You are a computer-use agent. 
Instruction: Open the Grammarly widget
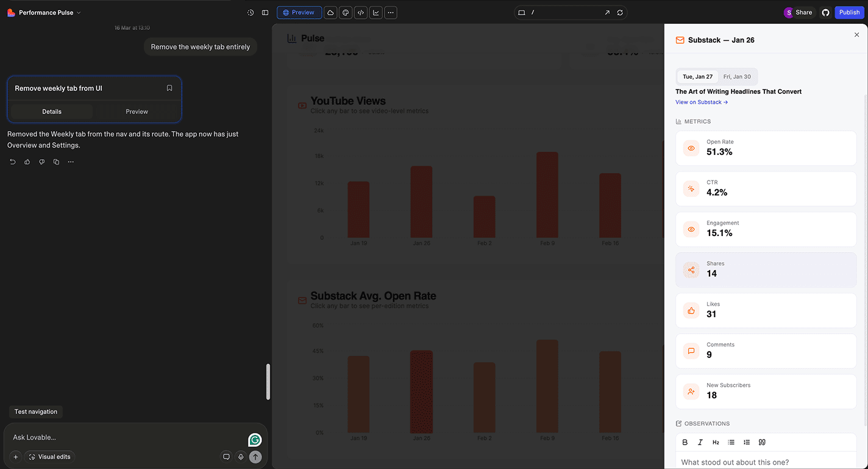tap(255, 440)
